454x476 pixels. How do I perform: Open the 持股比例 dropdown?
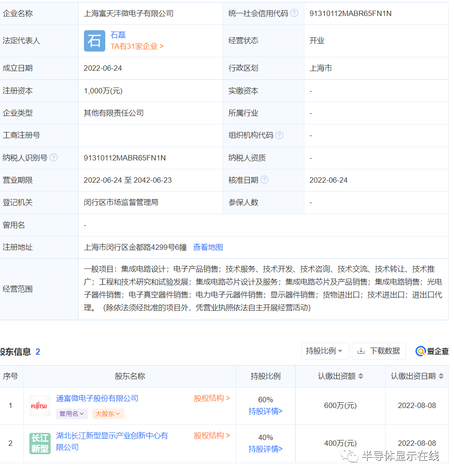pos(325,351)
